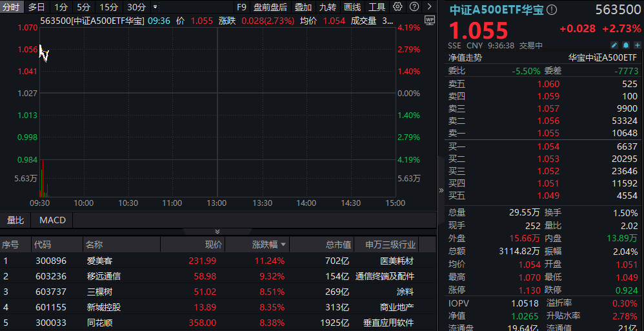Click the F9 button
The image size is (644, 331).
[242, 7]
